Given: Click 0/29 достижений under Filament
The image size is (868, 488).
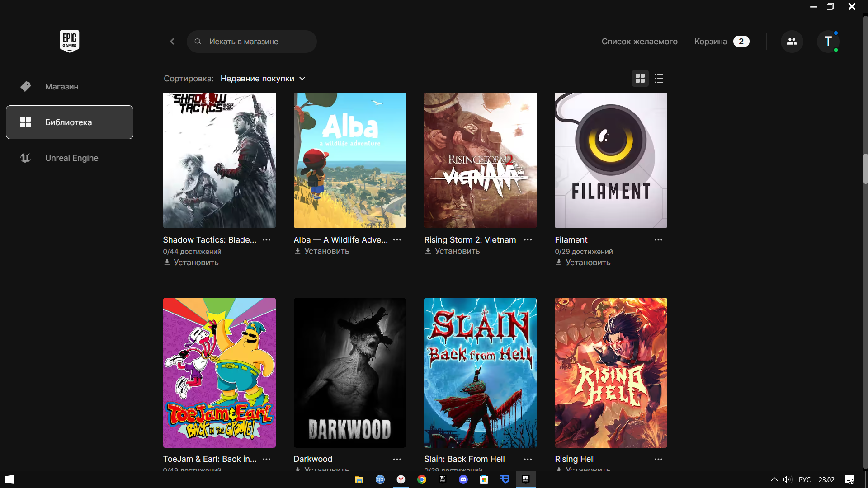Looking at the screenshot, I should [584, 252].
